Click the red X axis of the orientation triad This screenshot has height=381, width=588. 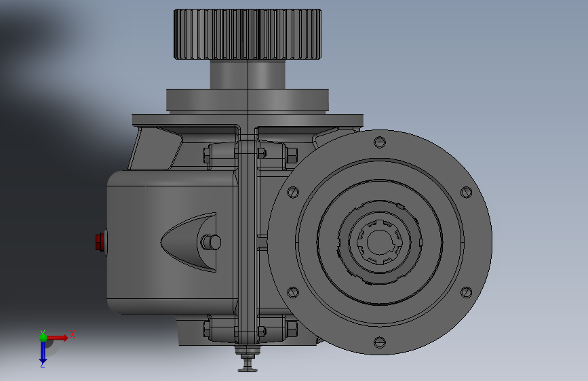coord(58,338)
